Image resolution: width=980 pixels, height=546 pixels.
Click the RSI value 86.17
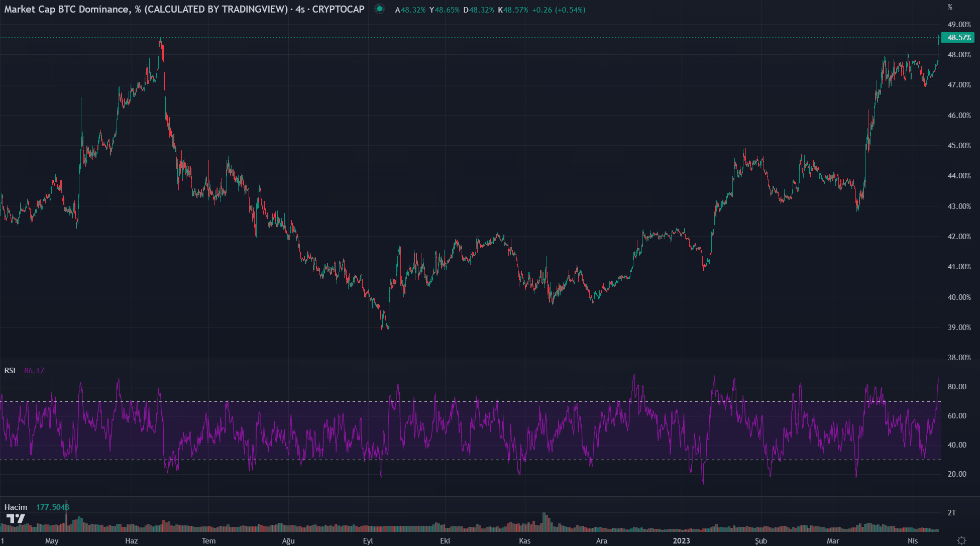click(x=34, y=371)
